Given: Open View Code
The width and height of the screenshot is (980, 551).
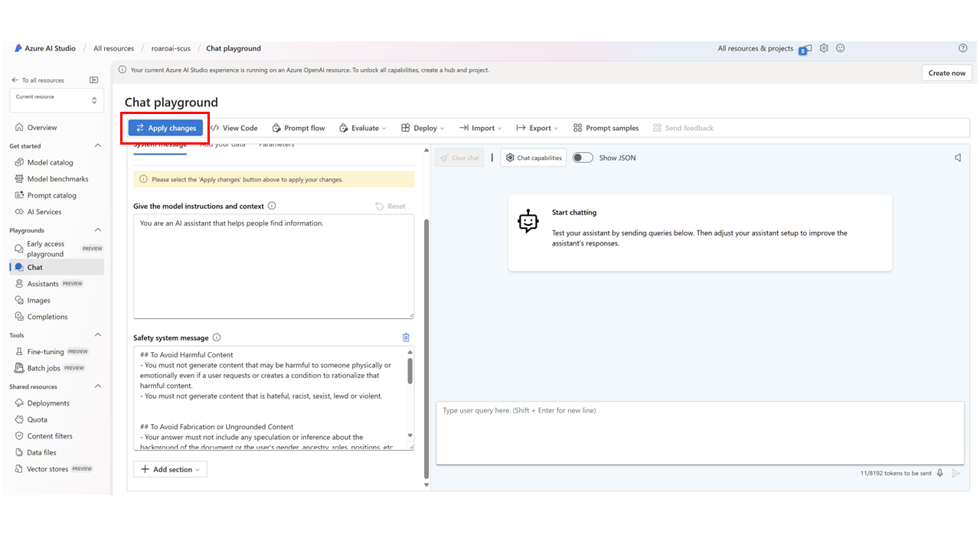Looking at the screenshot, I should coord(234,128).
